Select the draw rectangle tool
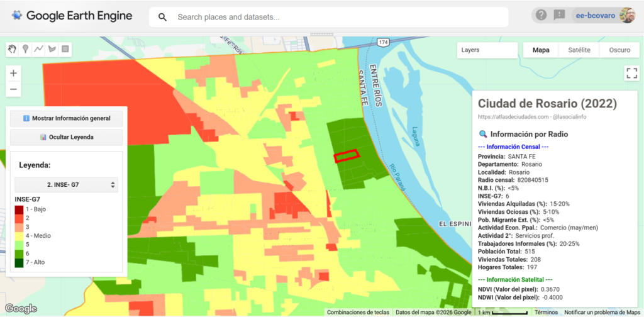Viewport: 644px width, 317px height. 65,49
